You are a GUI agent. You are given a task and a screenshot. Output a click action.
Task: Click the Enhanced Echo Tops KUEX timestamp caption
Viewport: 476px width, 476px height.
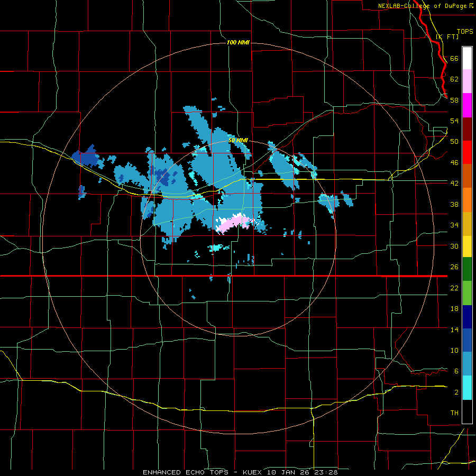240,472
